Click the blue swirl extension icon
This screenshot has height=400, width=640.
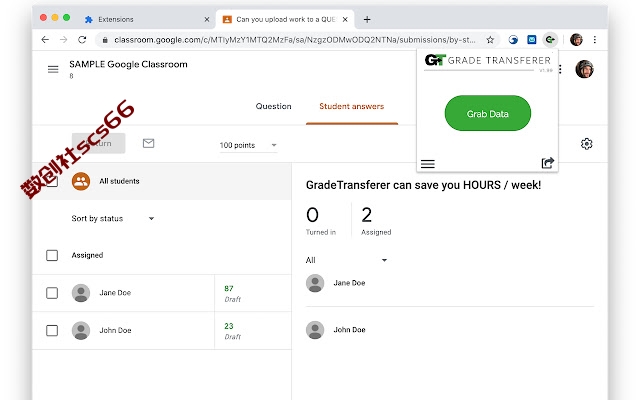pyautogui.click(x=513, y=40)
